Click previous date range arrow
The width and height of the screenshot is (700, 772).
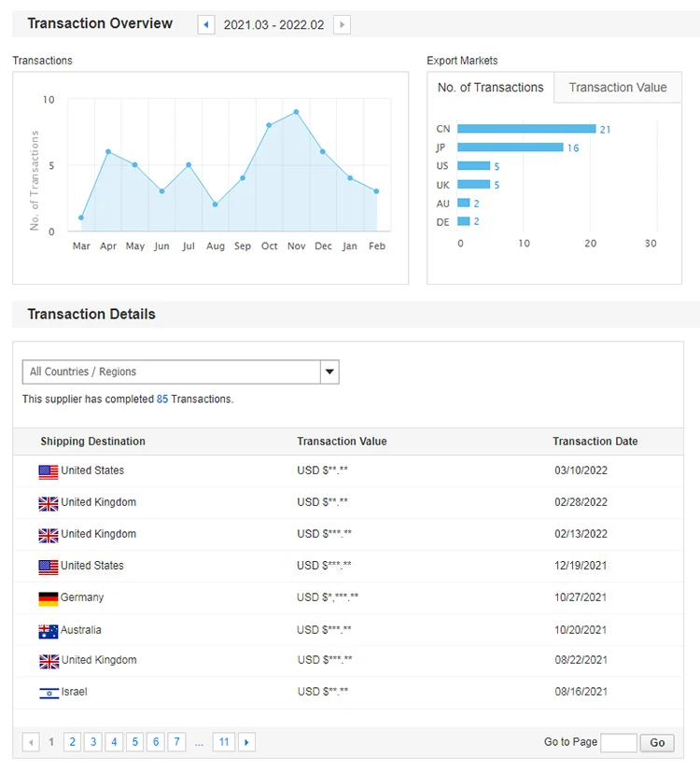click(x=206, y=25)
